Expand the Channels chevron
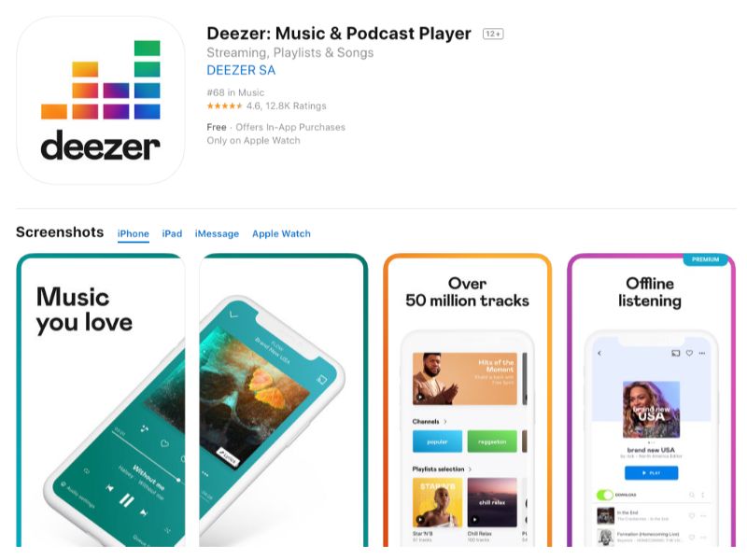The height and width of the screenshot is (560, 747). click(445, 422)
